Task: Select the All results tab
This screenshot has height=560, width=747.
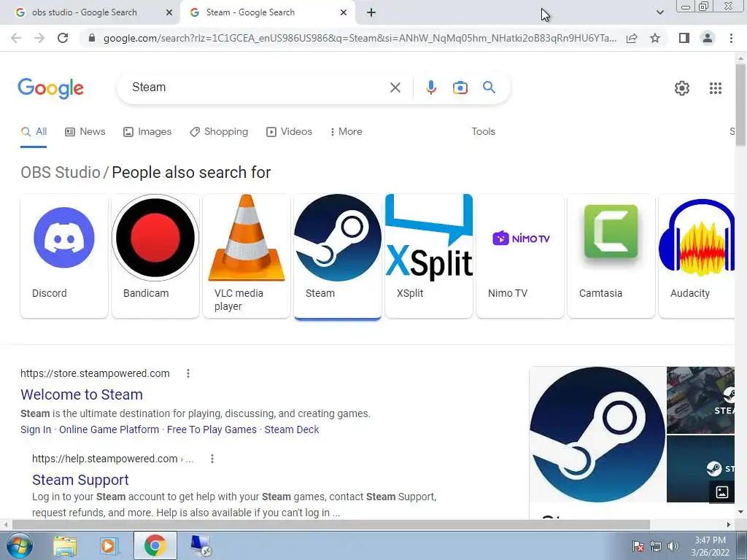Action: click(34, 131)
